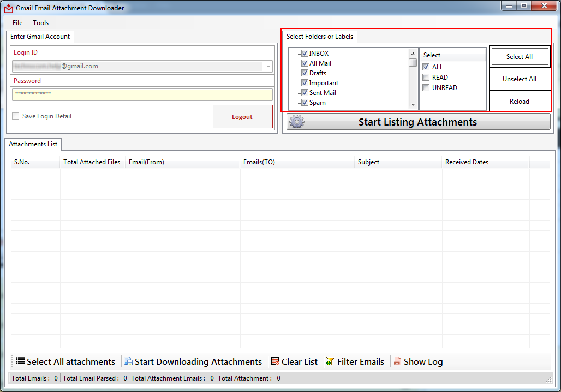Click the Total Attached Files column header
The image size is (561, 392).
click(x=92, y=162)
